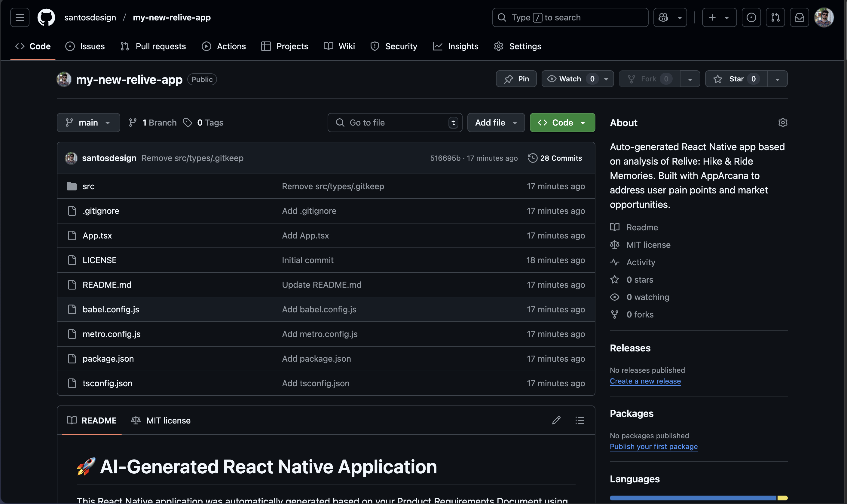Click the header issues icon
Screen dimensions: 847x504
751,17
